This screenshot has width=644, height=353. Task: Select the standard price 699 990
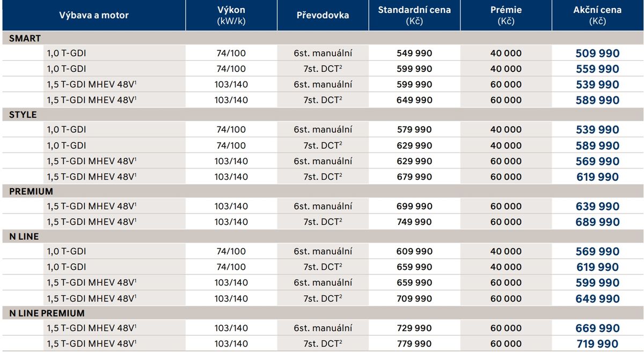[x=414, y=206]
